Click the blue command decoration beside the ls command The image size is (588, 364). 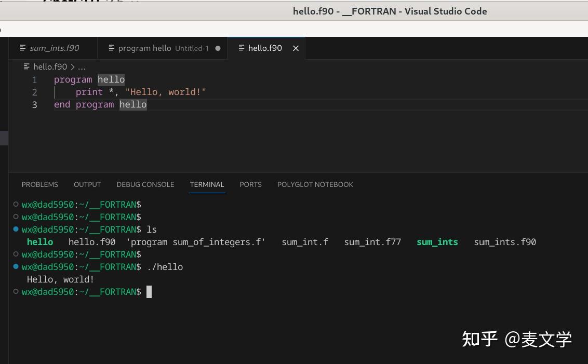click(x=16, y=229)
